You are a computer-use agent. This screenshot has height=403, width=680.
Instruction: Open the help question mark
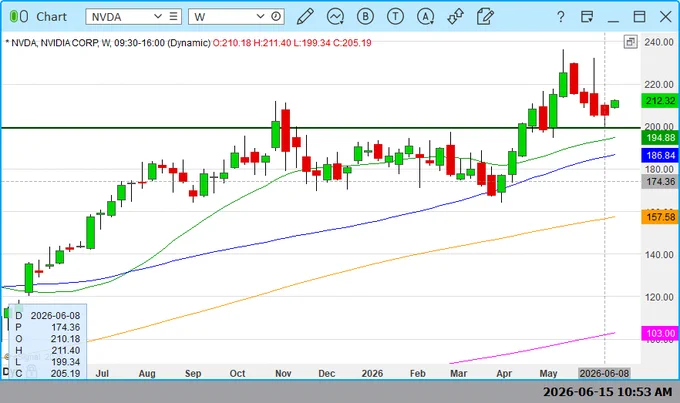click(x=561, y=17)
